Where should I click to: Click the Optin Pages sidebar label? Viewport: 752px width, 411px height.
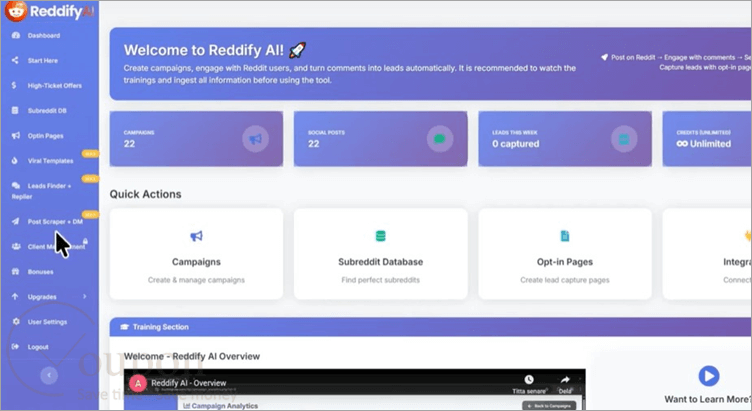click(46, 136)
